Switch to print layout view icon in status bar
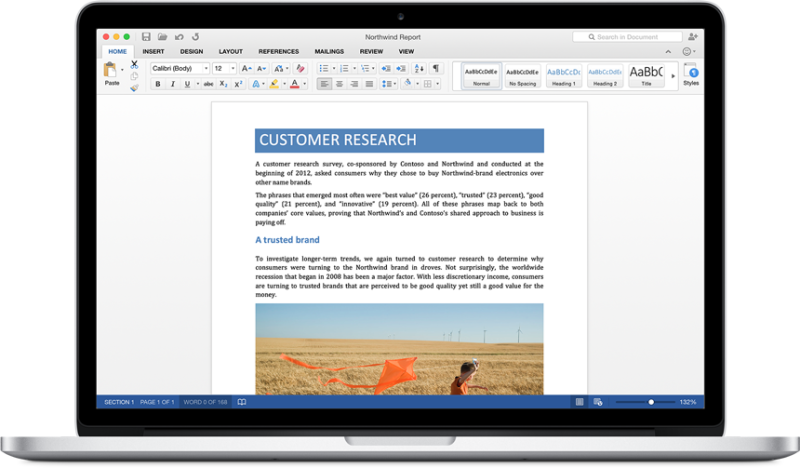Viewport: 800px width, 468px height. [x=580, y=402]
